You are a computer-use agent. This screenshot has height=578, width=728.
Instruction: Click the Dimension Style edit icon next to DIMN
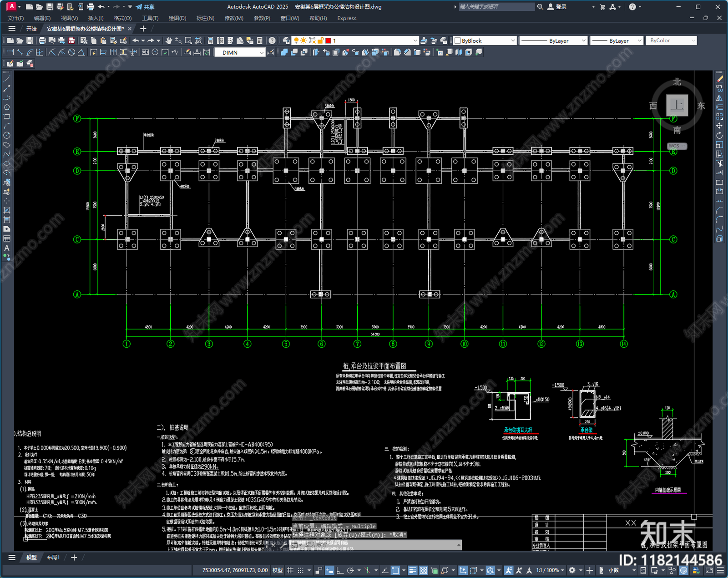pyautogui.click(x=271, y=52)
